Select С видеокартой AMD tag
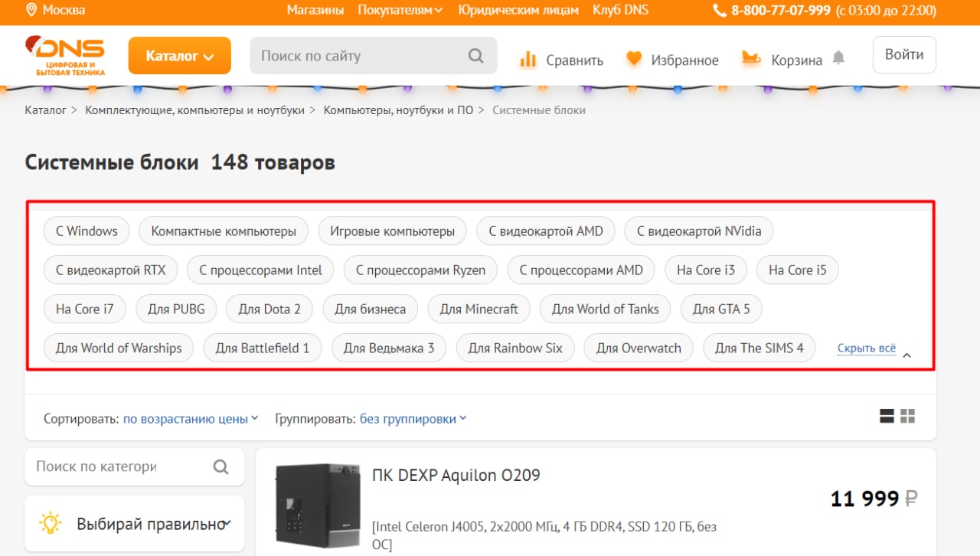This screenshot has height=556, width=980. tap(546, 231)
